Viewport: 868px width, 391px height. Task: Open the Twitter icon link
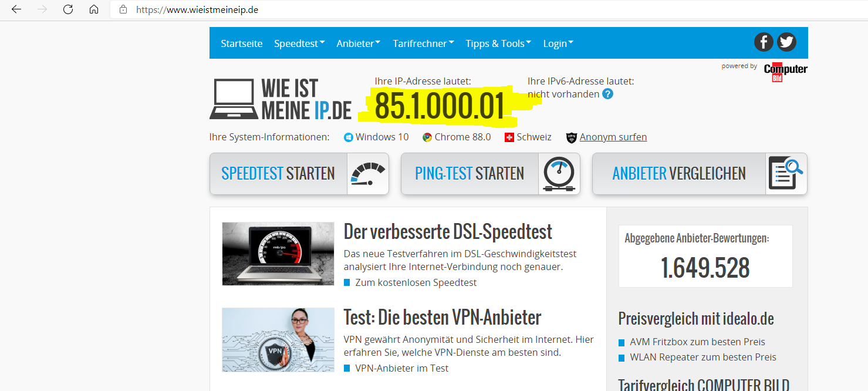pyautogui.click(x=786, y=42)
